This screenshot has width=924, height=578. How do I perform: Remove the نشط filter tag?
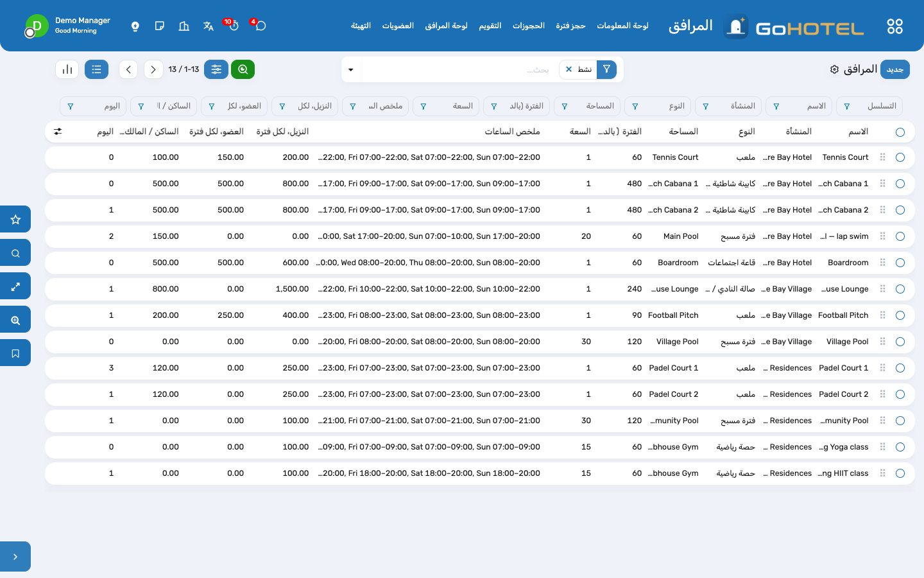pos(569,69)
